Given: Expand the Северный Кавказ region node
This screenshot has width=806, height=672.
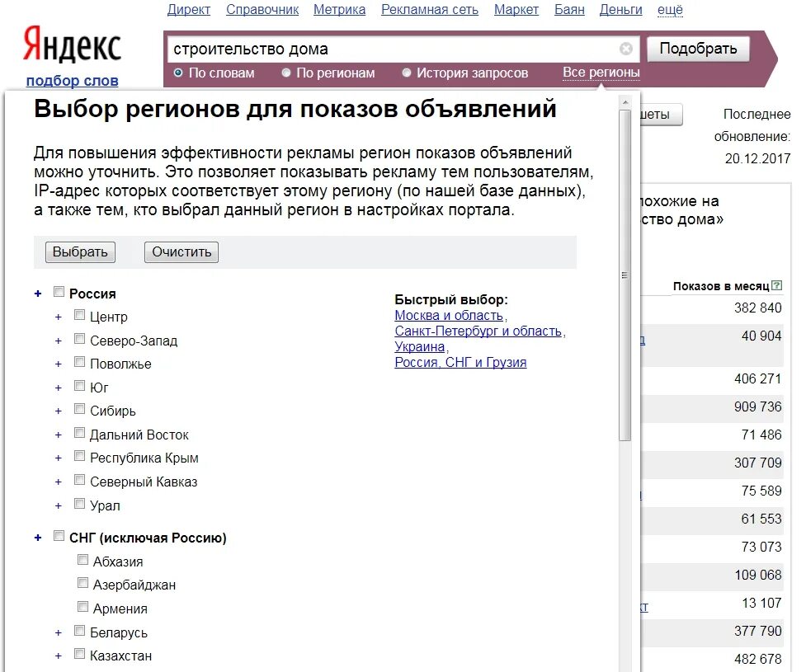Looking at the screenshot, I should [x=58, y=482].
